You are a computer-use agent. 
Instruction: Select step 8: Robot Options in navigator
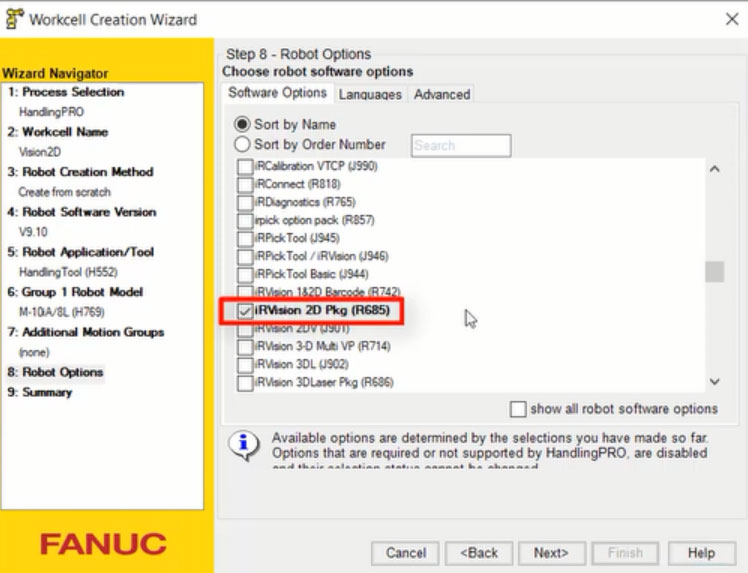[55, 372]
